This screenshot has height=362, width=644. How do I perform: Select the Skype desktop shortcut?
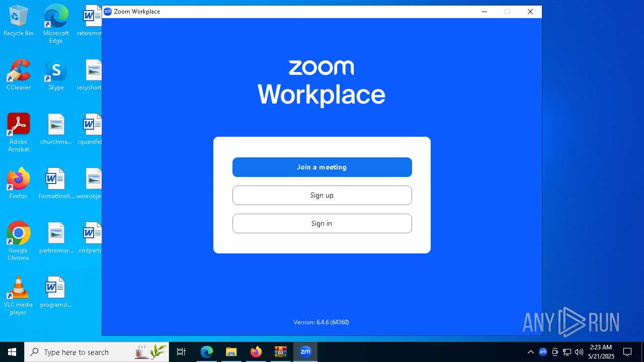click(56, 75)
